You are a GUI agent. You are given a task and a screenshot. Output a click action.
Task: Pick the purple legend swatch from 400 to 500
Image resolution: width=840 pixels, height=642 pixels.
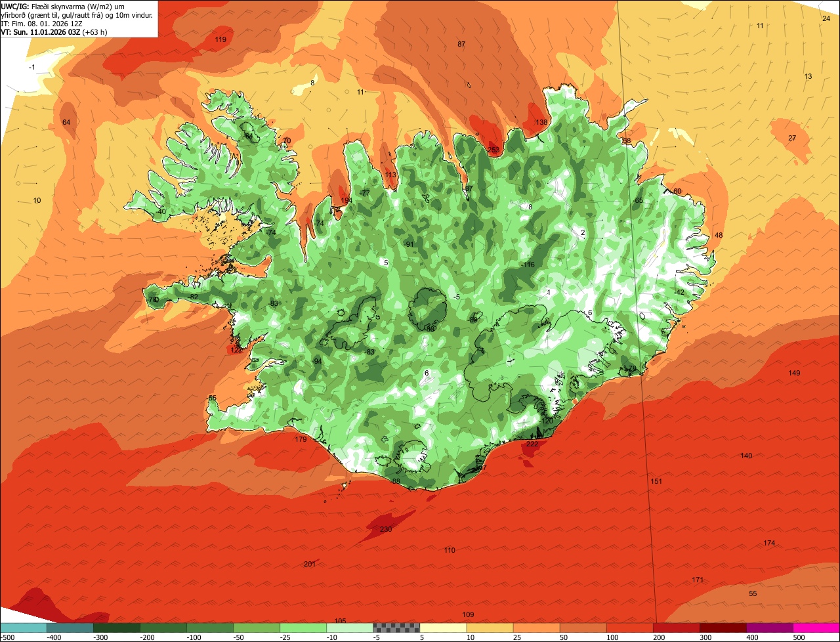(770, 628)
